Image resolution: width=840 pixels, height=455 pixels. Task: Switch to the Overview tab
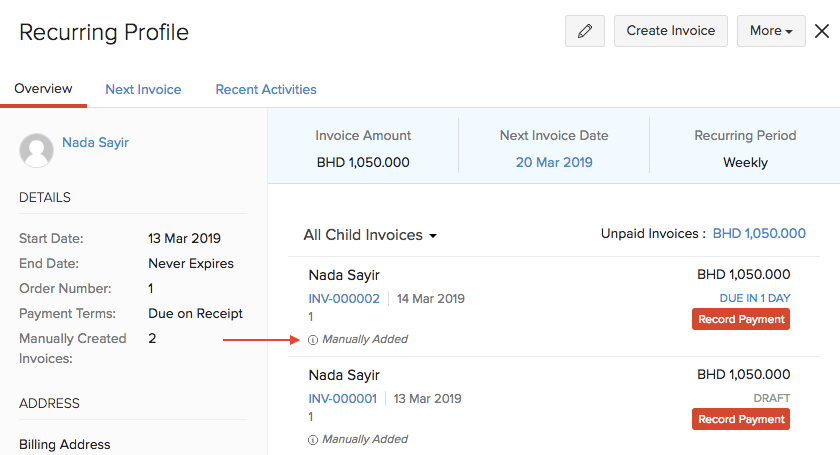[43, 89]
